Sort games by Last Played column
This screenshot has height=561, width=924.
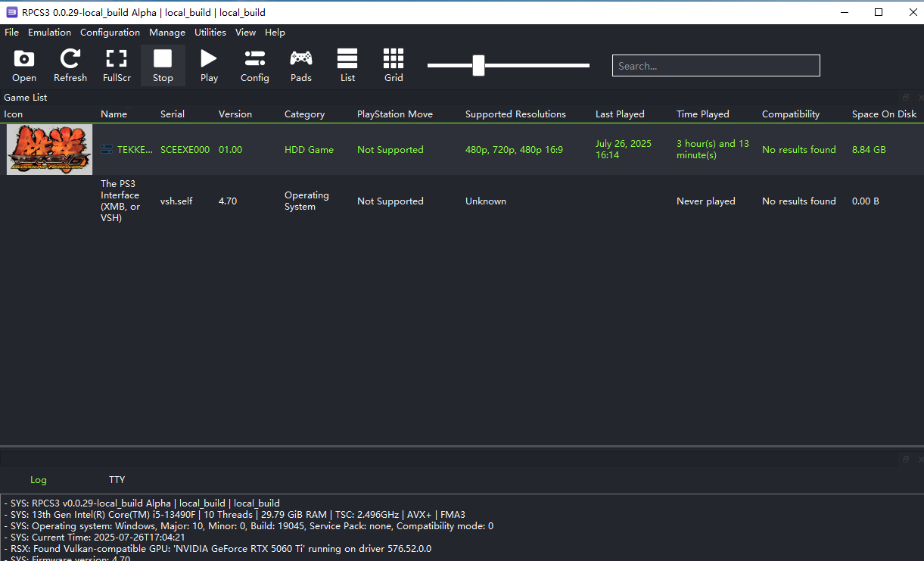click(x=621, y=114)
